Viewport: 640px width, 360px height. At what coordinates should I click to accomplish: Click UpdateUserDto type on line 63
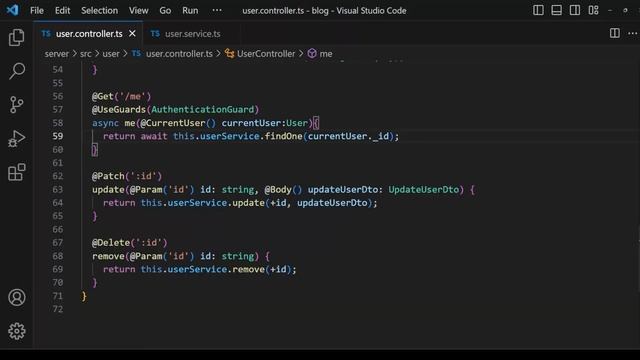[423, 190]
